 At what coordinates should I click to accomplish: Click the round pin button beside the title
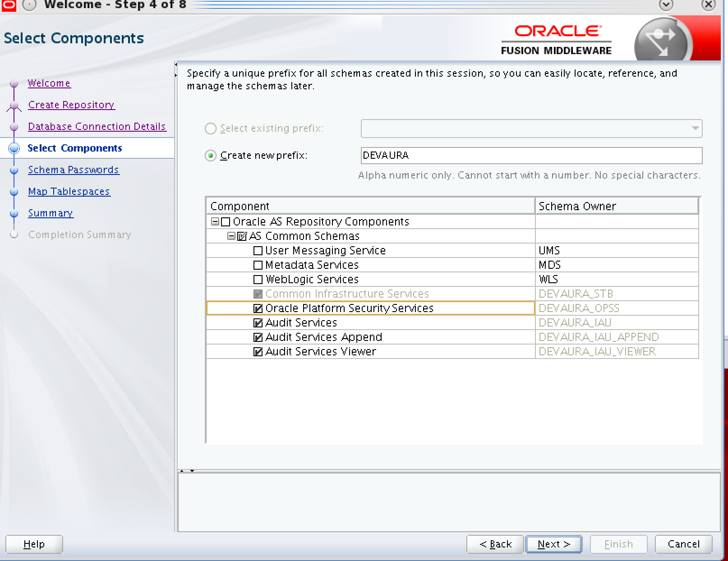pyautogui.click(x=29, y=5)
